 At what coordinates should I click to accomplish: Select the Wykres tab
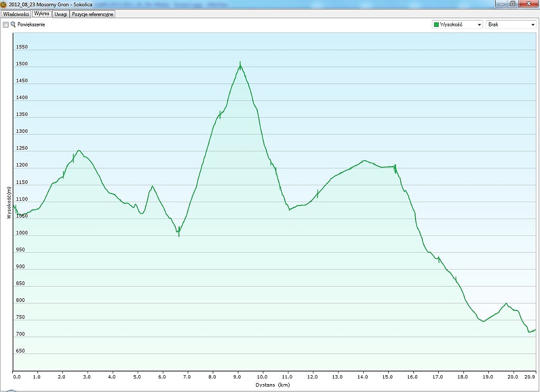pos(42,14)
